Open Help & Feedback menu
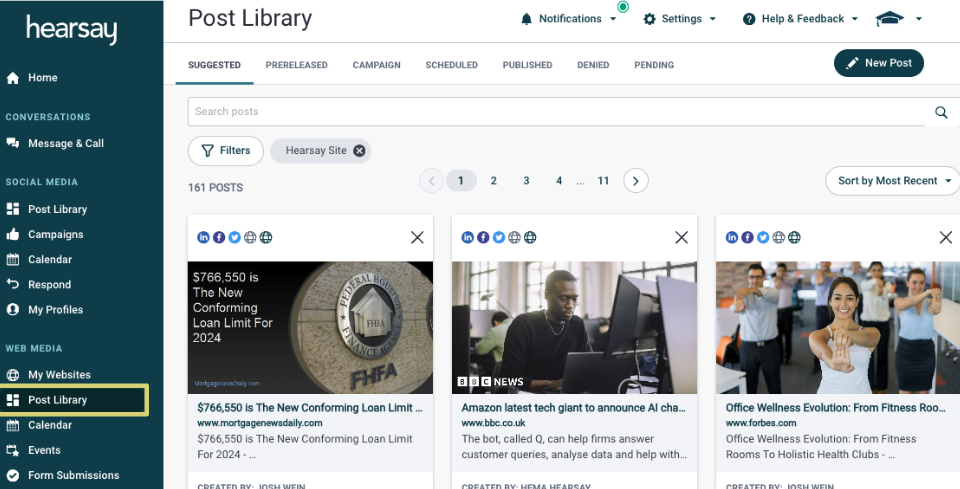Screen dimensions: 960x489 click(801, 19)
